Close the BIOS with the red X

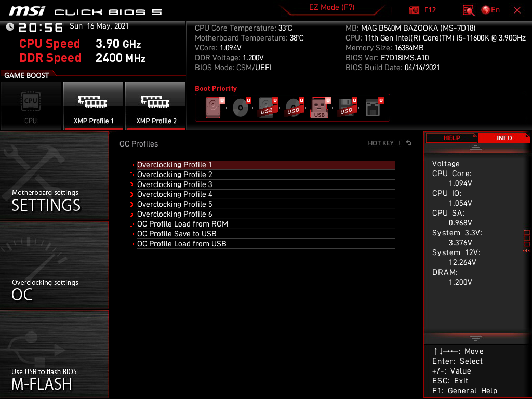517,10
